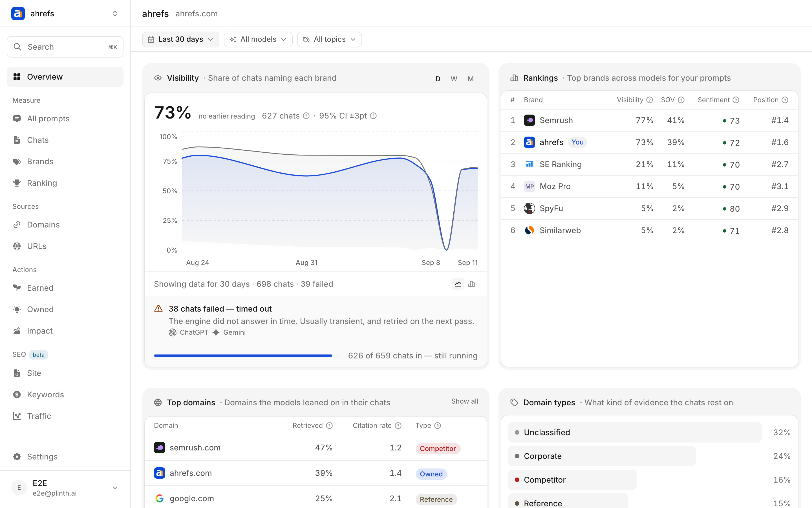The height and width of the screenshot is (508, 812).
Task: Open the ahrefs workspace switcher chevrons
Action: pyautogui.click(x=115, y=14)
